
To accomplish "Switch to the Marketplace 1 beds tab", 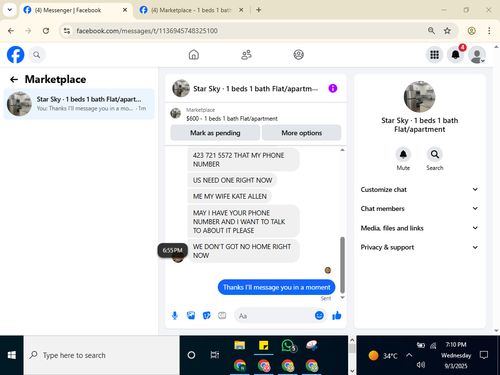I will pyautogui.click(x=191, y=10).
